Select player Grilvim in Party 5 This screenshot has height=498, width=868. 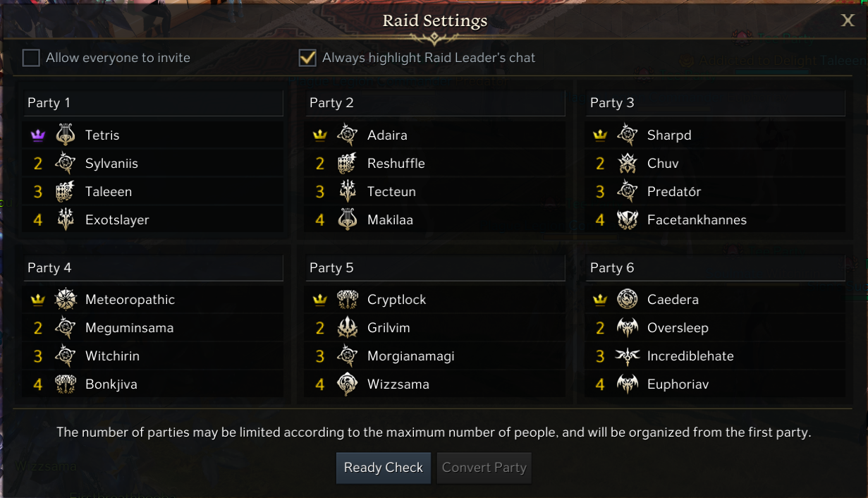click(x=389, y=327)
